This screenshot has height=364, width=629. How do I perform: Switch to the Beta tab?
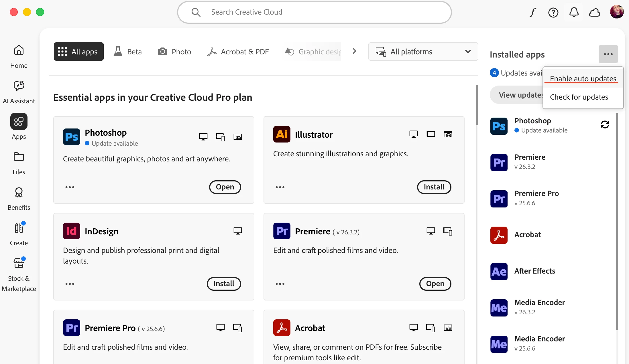(128, 52)
